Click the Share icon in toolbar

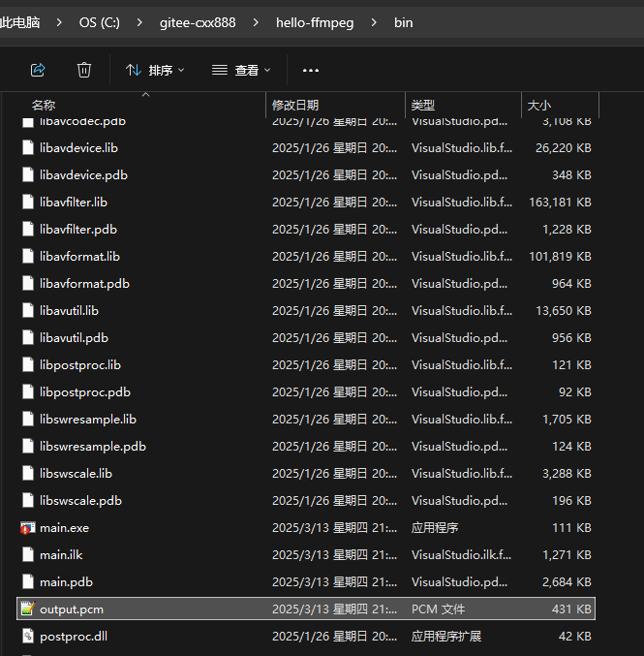[x=38, y=70]
